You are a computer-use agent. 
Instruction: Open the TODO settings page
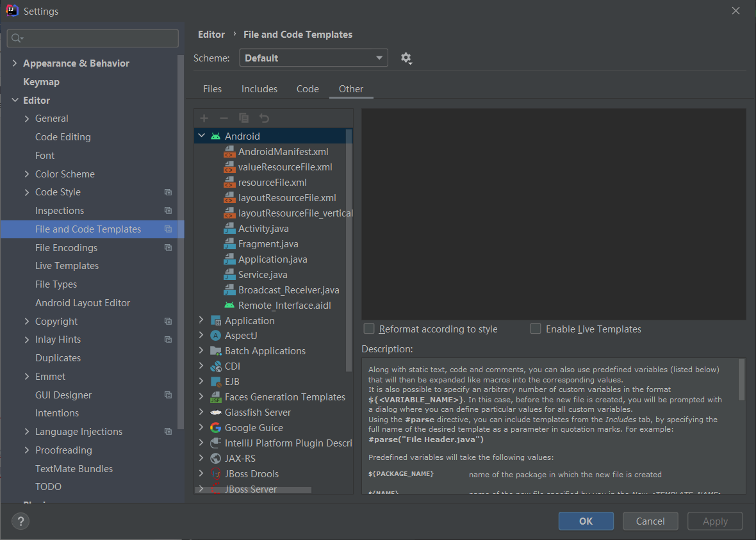(x=48, y=487)
